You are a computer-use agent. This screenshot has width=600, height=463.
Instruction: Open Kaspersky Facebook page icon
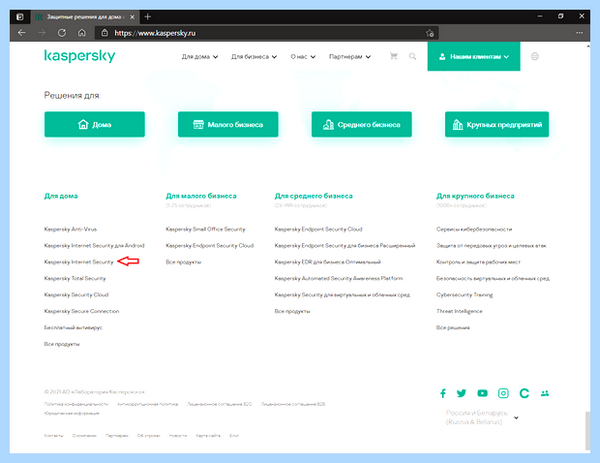coord(443,393)
